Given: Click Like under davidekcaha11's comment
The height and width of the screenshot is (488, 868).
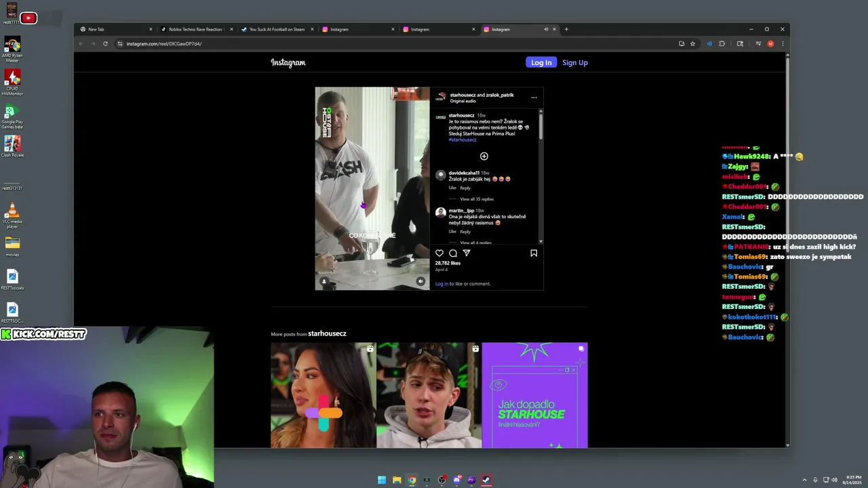Looking at the screenshot, I should [452, 188].
